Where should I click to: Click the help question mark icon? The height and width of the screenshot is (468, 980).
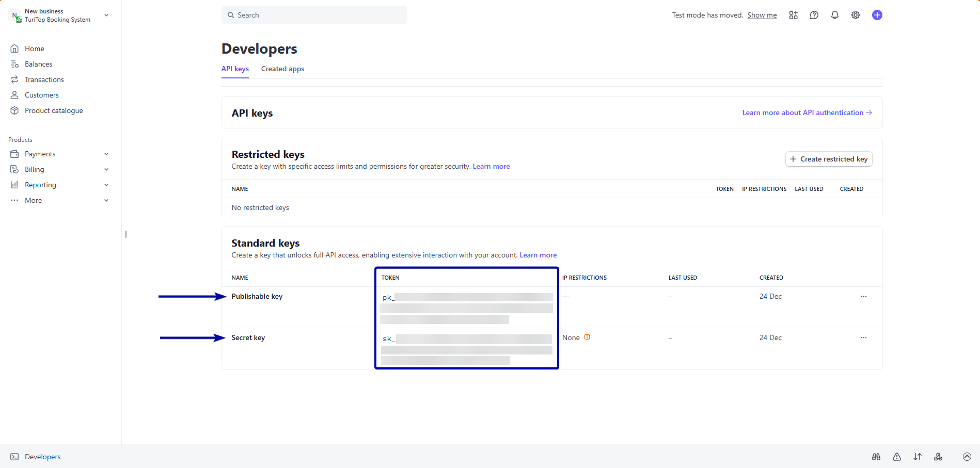click(x=814, y=15)
